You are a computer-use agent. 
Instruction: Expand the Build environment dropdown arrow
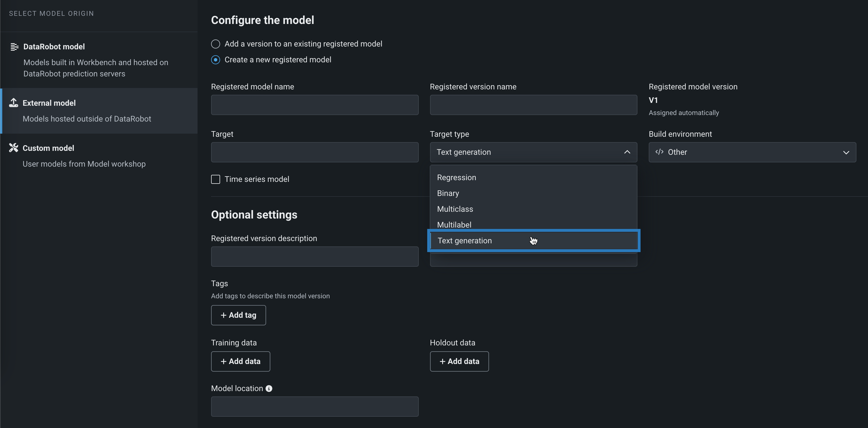tap(846, 152)
